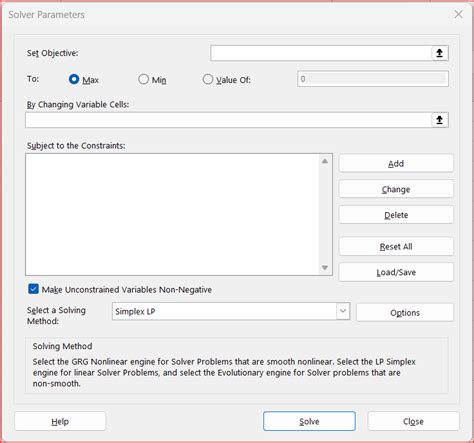Select the Min radio button
This screenshot has height=443, width=474.
pos(143,79)
